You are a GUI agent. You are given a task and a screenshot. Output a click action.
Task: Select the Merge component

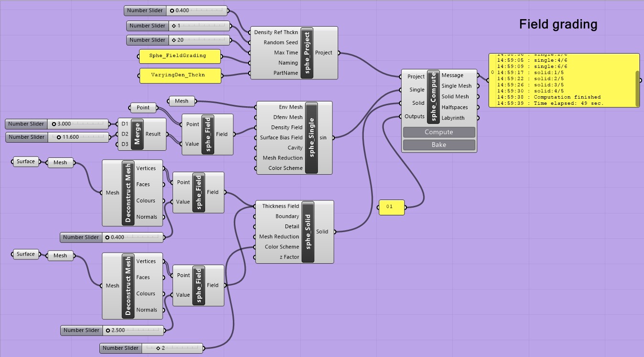[138, 134]
